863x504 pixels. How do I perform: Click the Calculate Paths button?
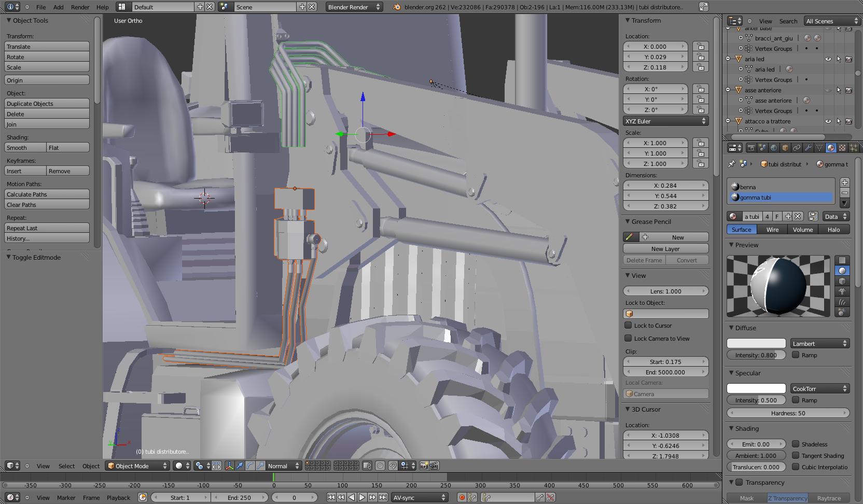pos(47,194)
